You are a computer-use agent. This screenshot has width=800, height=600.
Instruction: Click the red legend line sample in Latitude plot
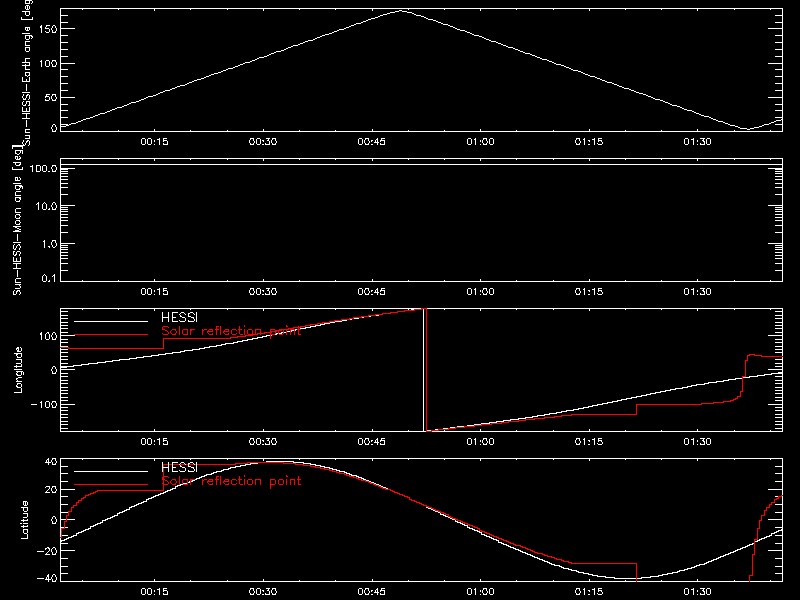[111, 484]
